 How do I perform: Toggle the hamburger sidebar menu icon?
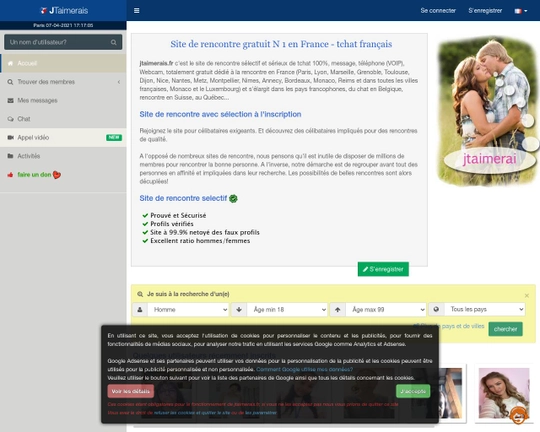pos(136,11)
